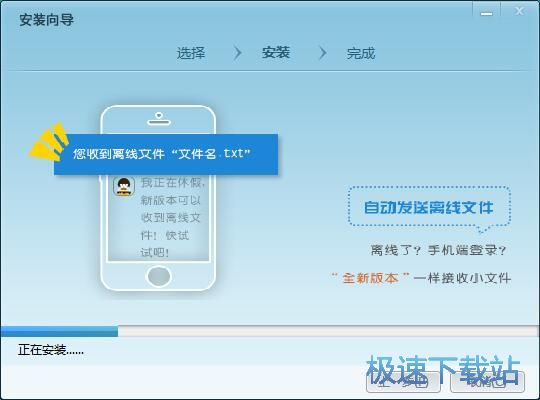The image size is (540, 400).
Task: Click the chevron between 安装 and 完成
Action: [322, 53]
